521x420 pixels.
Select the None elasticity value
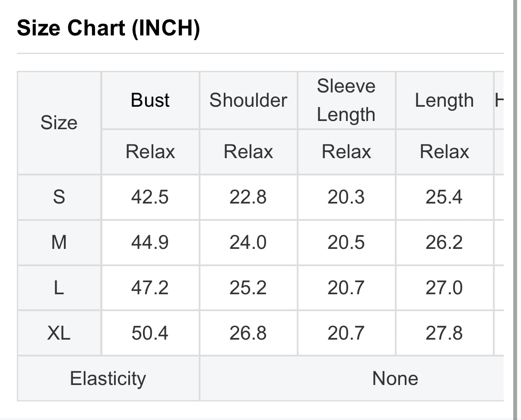[395, 379]
